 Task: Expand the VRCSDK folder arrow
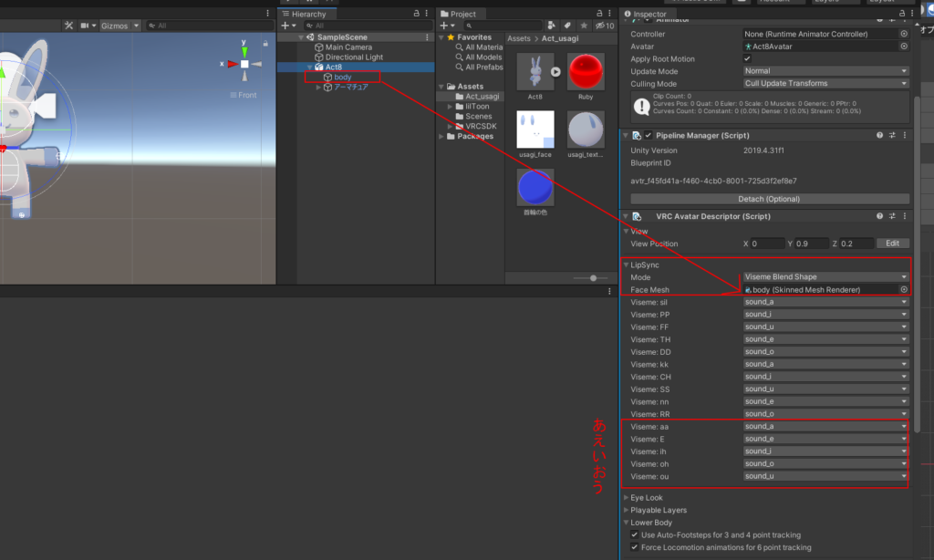[x=450, y=126]
